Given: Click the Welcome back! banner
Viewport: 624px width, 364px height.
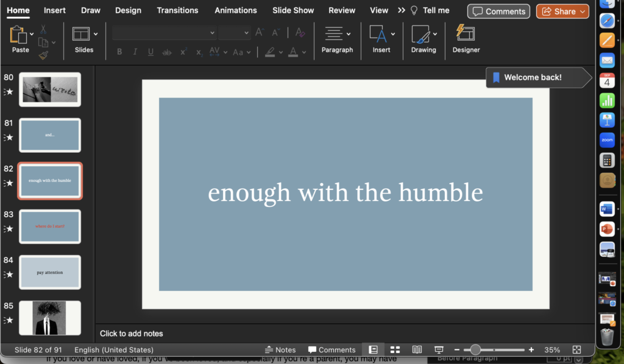Looking at the screenshot, I should click(539, 77).
